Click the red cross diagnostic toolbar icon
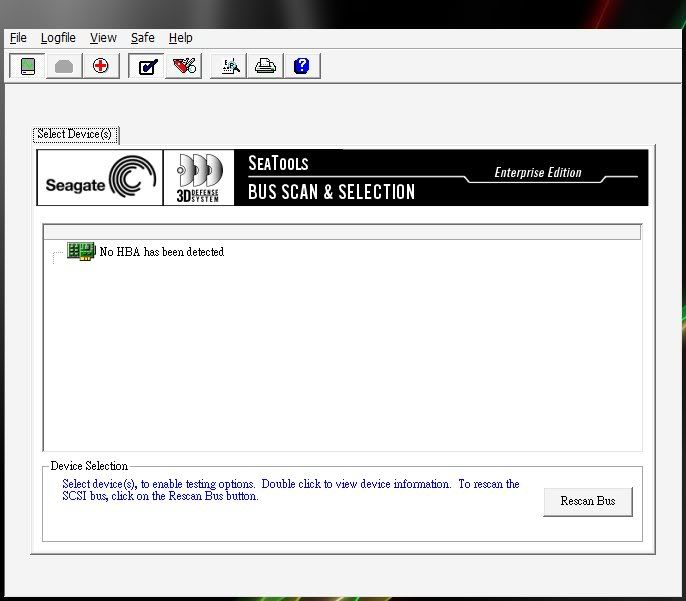The image size is (686, 601). (101, 66)
